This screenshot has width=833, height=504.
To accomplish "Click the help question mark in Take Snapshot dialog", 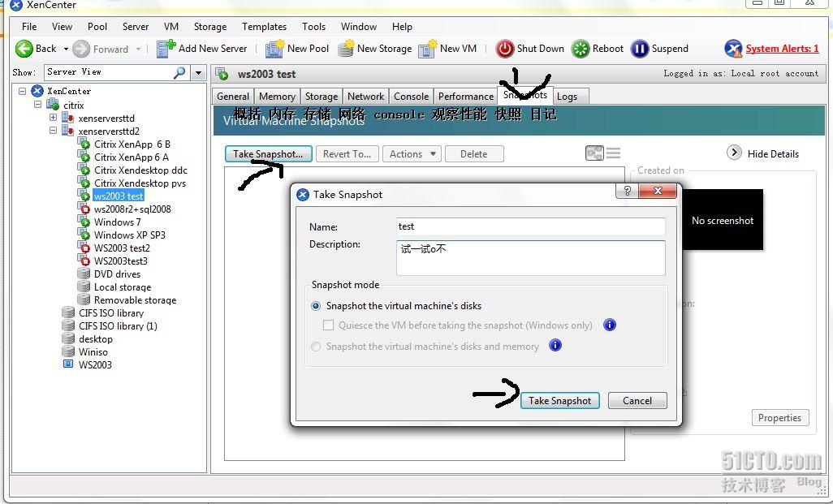I will coord(627,192).
